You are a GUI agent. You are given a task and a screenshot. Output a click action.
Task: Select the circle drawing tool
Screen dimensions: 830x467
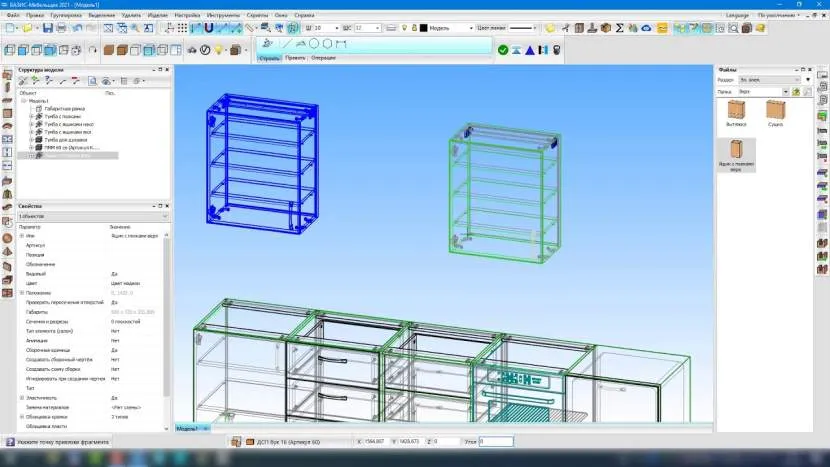pyautogui.click(x=314, y=44)
